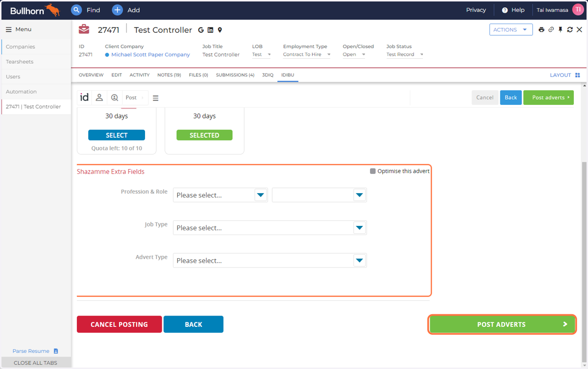Click the Layout grid icon
Screen dimensions: 588x369
coord(578,75)
